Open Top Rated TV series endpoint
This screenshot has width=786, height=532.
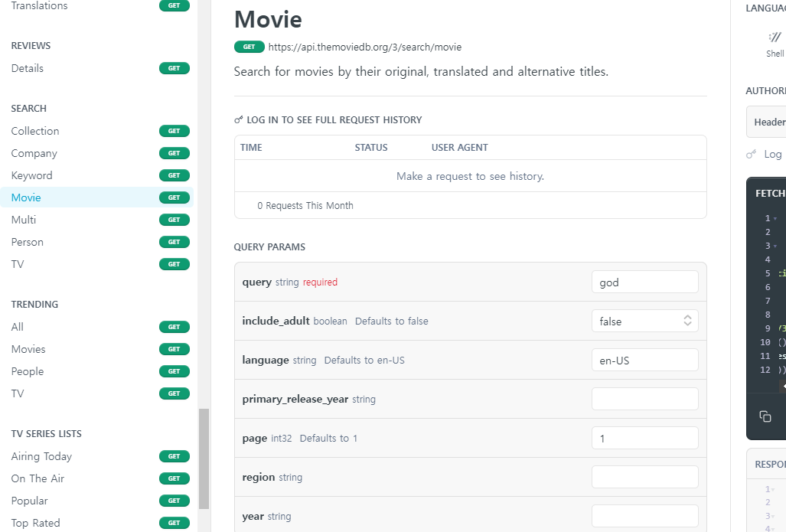tap(96, 523)
